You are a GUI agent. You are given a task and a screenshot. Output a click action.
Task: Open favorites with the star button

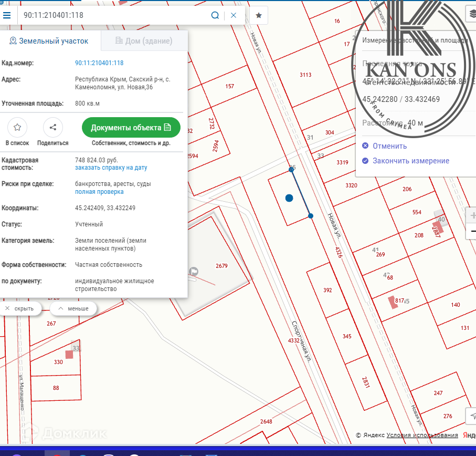point(259,15)
